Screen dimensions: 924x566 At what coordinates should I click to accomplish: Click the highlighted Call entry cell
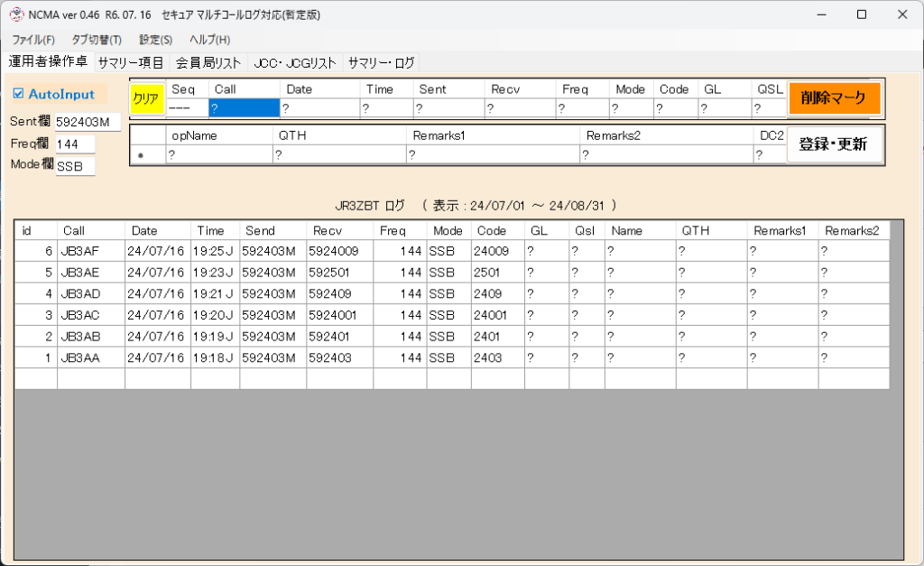(244, 108)
